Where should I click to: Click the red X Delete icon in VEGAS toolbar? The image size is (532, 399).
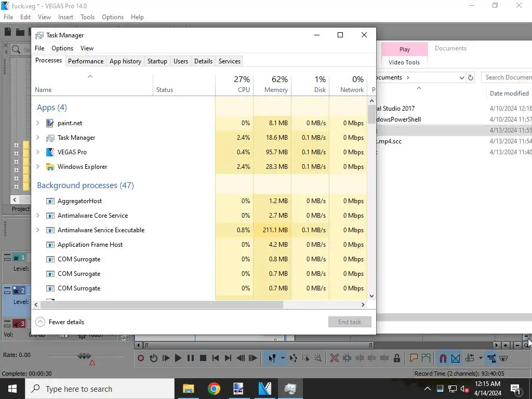334,358
